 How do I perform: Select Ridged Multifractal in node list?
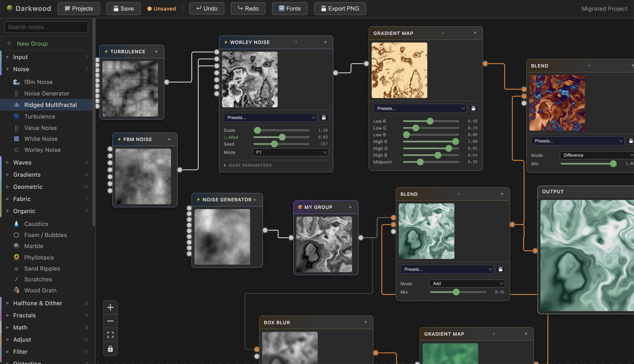point(50,105)
